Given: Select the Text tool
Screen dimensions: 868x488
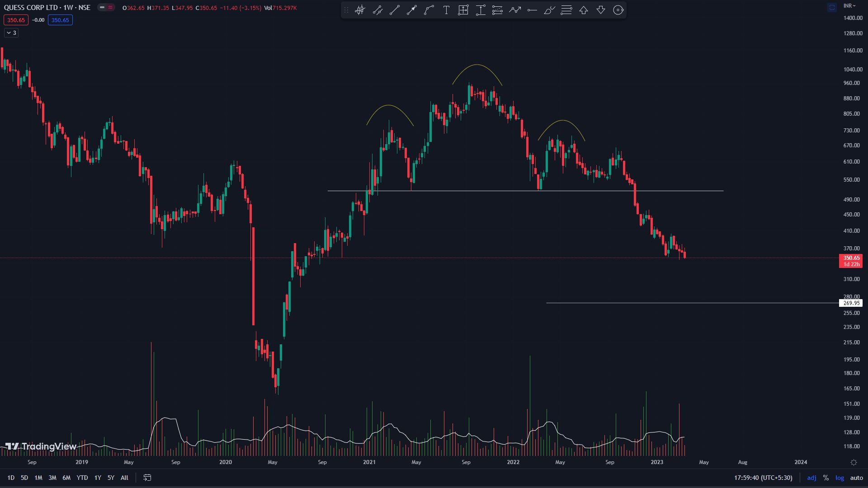Looking at the screenshot, I should point(446,10).
